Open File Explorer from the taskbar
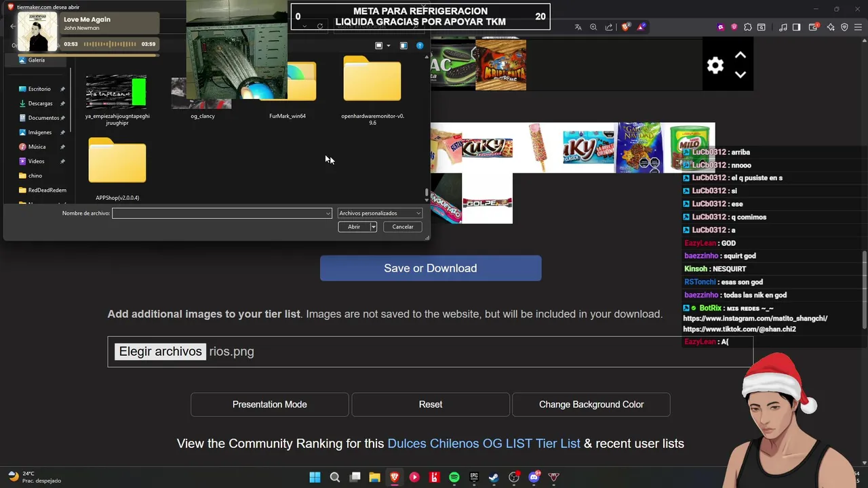 (374, 477)
